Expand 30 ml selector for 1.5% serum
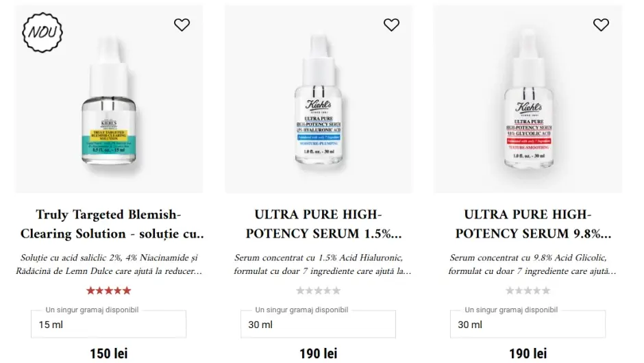644x363 pixels. pyautogui.click(x=319, y=325)
